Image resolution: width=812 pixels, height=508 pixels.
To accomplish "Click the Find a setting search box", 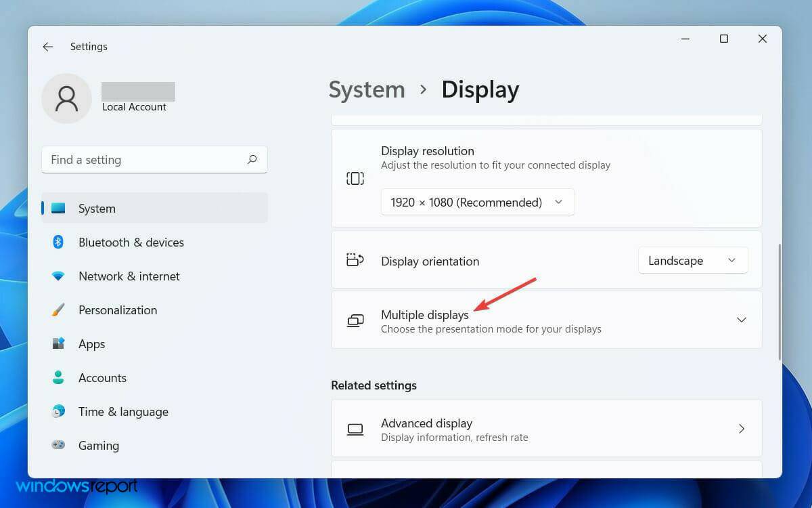I will click(x=135, y=159).
